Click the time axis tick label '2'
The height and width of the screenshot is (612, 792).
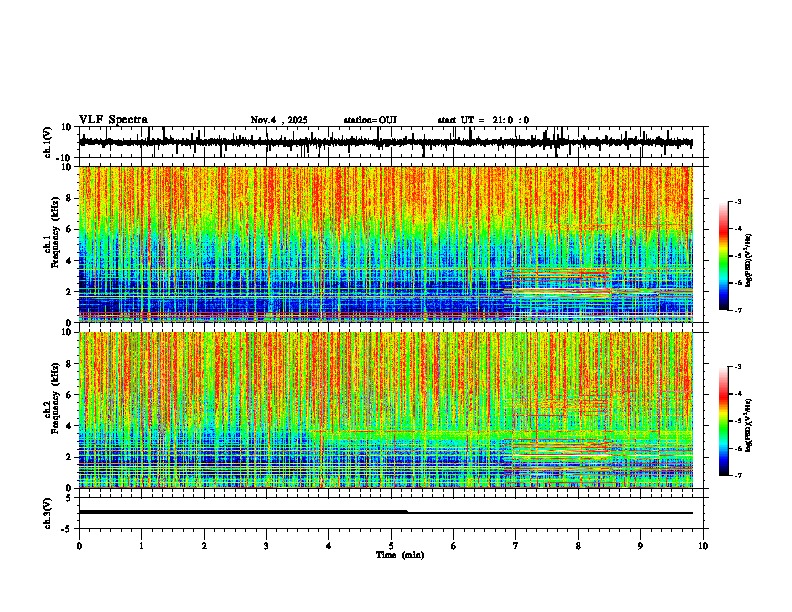204,546
